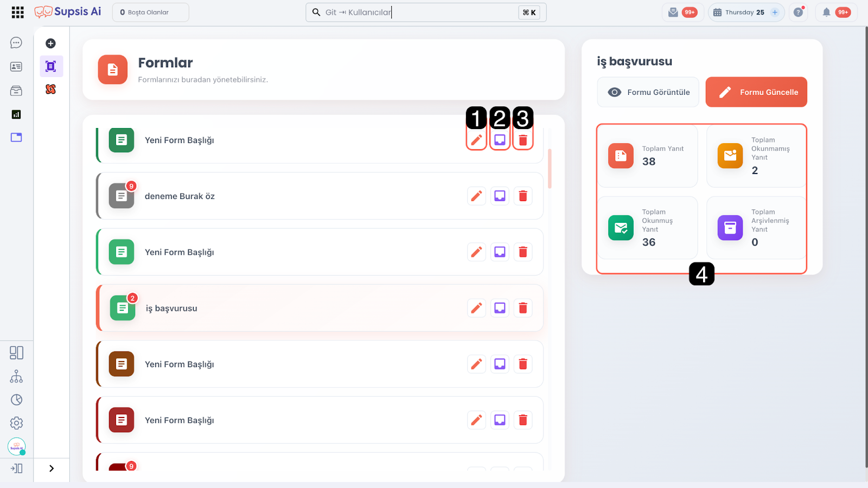Click Formu Güncelle button
This screenshot has width=868, height=488.
pos(756,92)
